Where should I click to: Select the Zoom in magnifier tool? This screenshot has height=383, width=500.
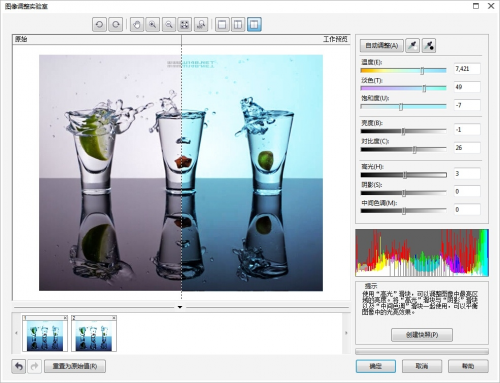pyautogui.click(x=153, y=24)
